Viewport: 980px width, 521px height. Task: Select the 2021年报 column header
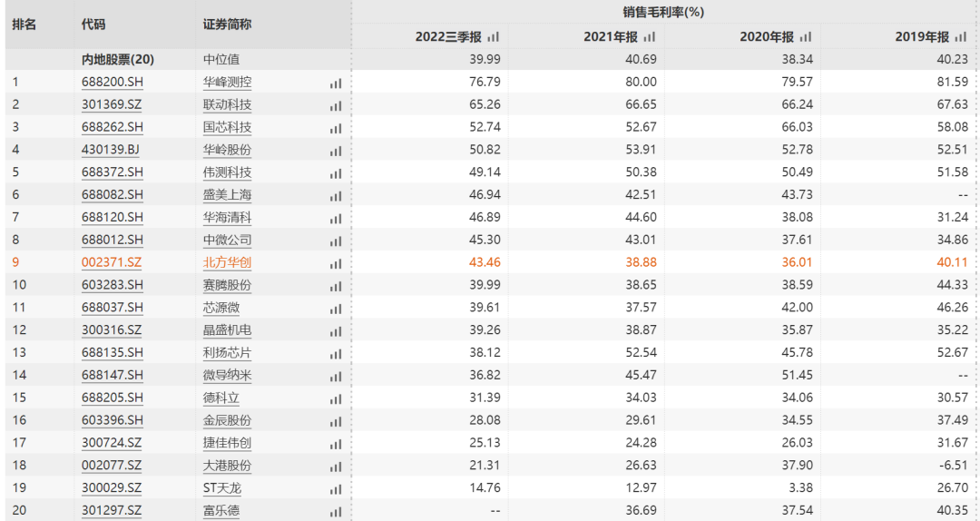pyautogui.click(x=611, y=37)
